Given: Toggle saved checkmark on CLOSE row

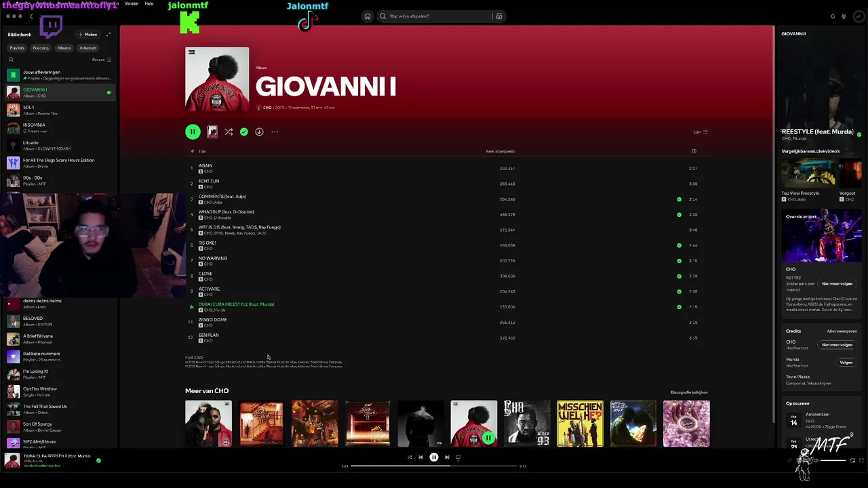Looking at the screenshot, I should click(x=679, y=277).
